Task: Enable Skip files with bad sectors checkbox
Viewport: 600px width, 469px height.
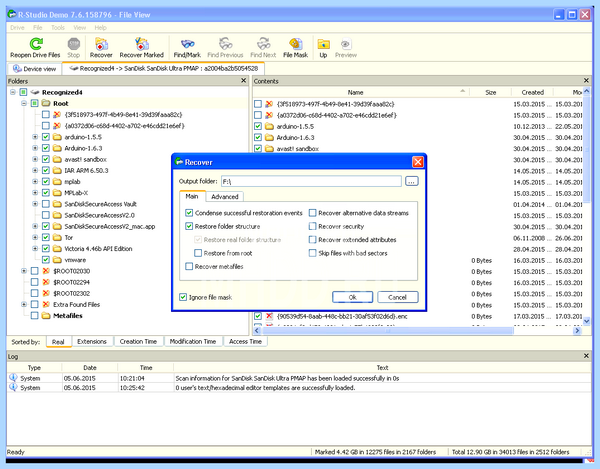Action: click(x=313, y=253)
